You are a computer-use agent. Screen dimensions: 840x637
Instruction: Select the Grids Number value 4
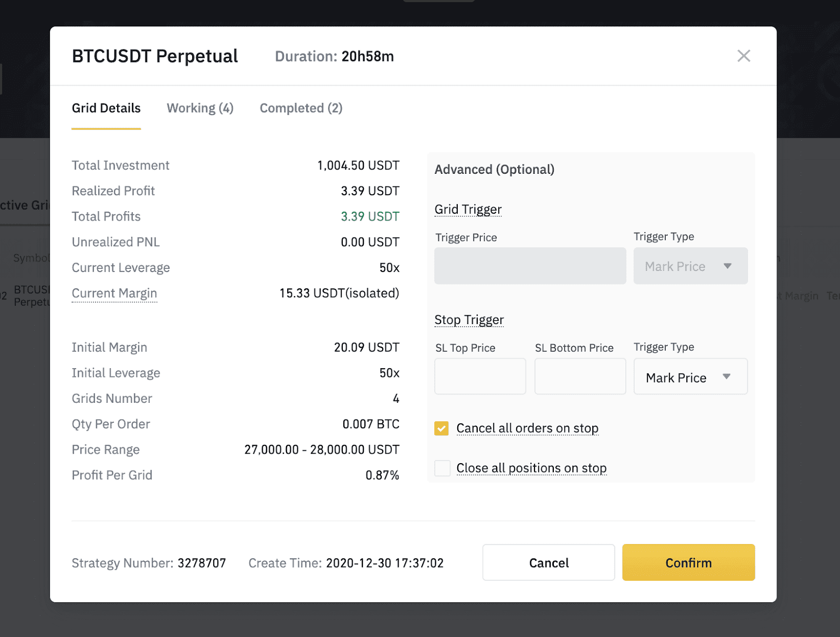coord(396,399)
